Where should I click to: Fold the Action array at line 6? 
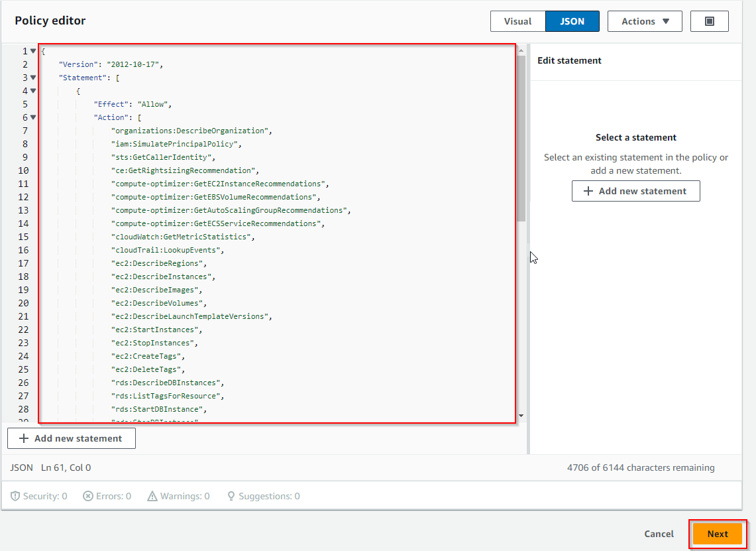33,117
